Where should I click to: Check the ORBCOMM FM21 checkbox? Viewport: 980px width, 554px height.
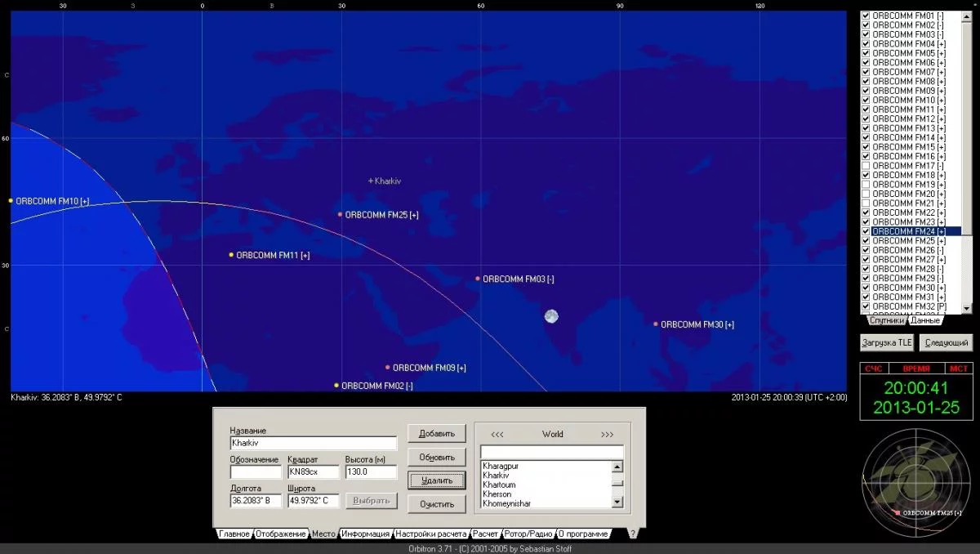(x=866, y=203)
